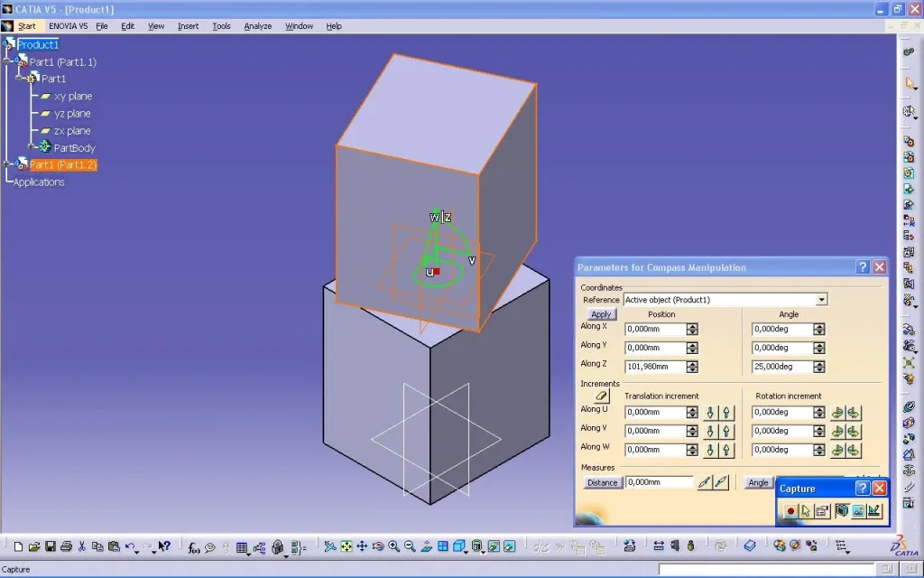The height and width of the screenshot is (578, 924).
Task: Click the isometric view cube icon
Action: click(x=458, y=546)
